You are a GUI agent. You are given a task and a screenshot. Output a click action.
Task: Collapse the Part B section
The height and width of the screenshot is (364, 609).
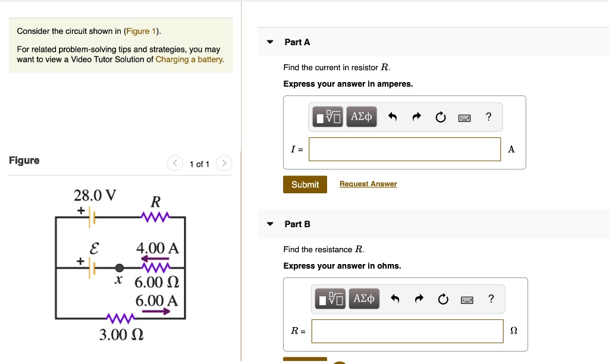click(271, 224)
